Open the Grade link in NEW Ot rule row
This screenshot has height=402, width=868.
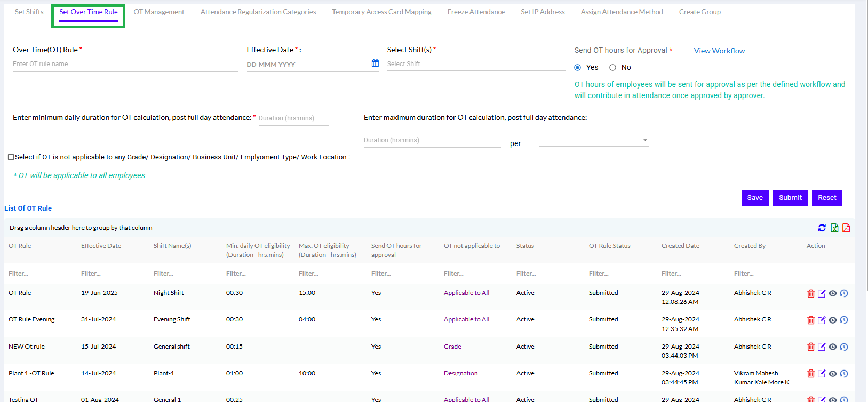click(452, 347)
